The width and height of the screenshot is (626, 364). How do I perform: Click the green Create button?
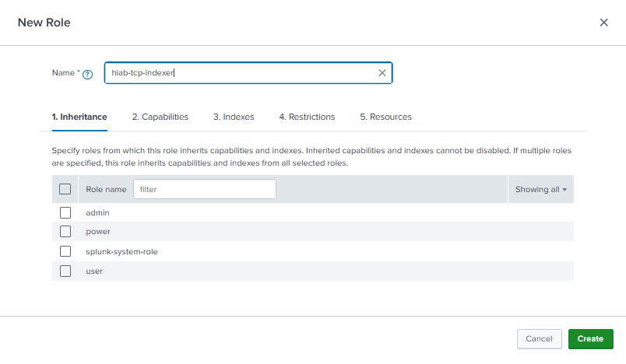(x=590, y=338)
